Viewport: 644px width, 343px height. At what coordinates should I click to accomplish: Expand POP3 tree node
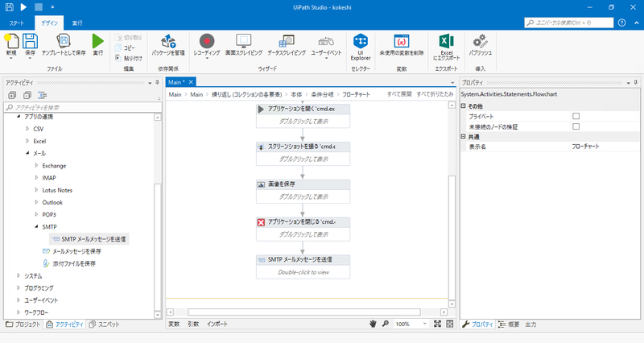point(36,214)
